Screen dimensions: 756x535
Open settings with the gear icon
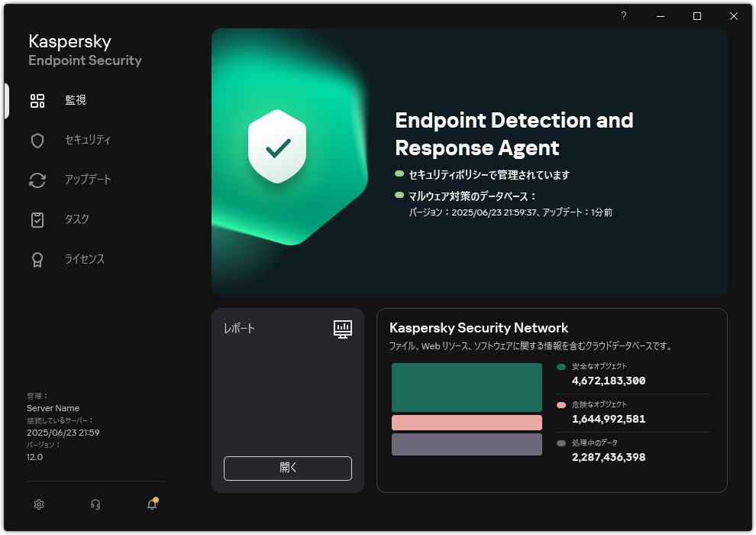[x=39, y=504]
